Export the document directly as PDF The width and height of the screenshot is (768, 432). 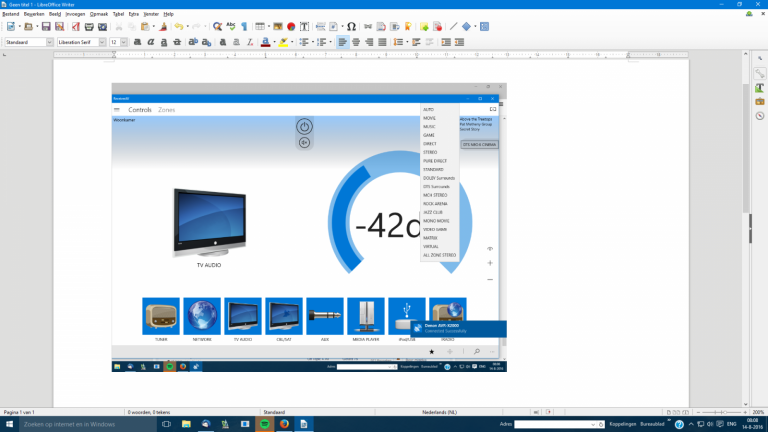click(74, 26)
